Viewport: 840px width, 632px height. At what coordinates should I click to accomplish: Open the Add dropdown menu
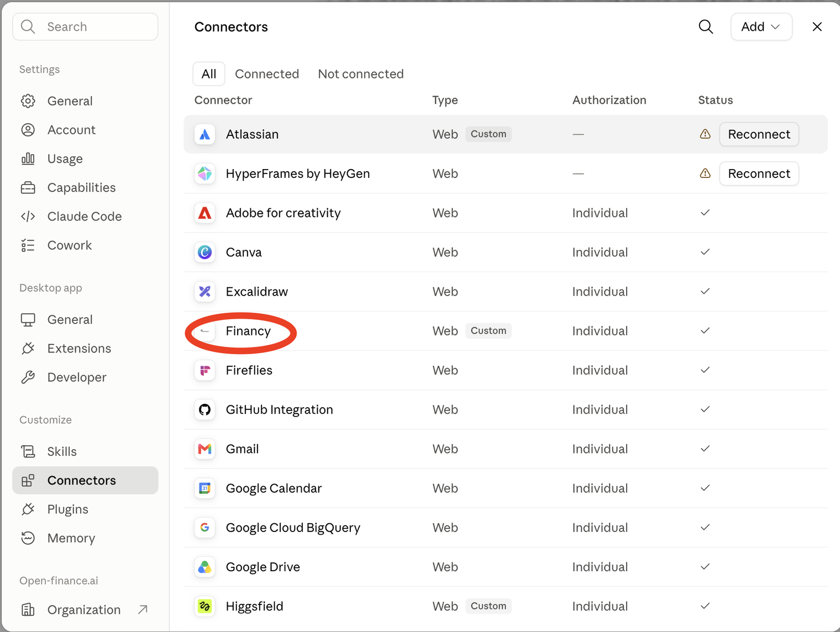[761, 27]
